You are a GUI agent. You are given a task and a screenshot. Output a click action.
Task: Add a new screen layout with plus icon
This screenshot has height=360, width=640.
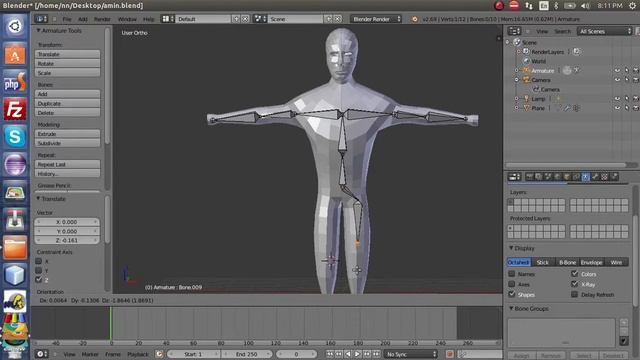pos(236,19)
